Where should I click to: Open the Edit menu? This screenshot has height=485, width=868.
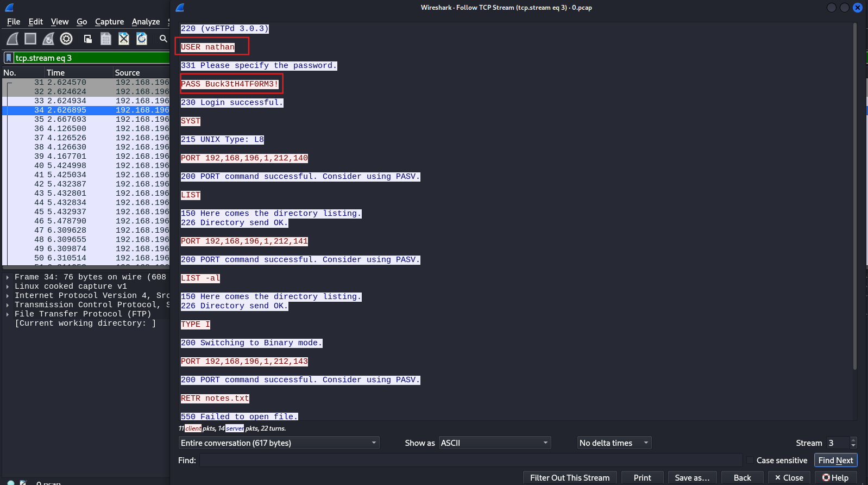pos(36,22)
